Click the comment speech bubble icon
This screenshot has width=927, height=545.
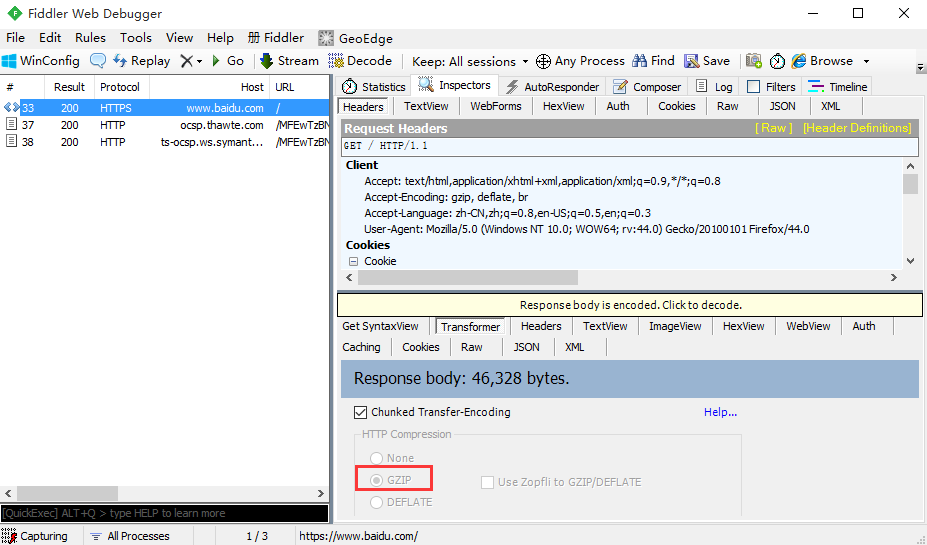pyautogui.click(x=98, y=61)
